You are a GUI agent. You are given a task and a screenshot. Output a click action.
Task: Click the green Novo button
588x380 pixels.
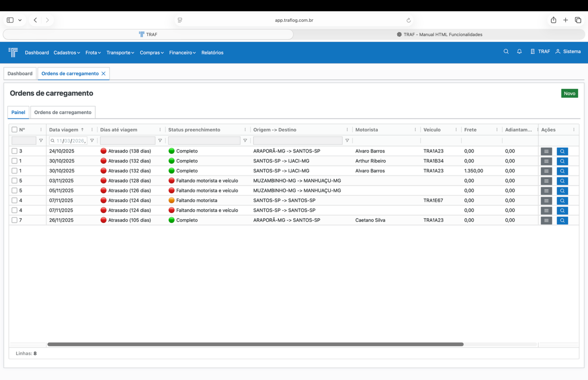[x=569, y=93]
